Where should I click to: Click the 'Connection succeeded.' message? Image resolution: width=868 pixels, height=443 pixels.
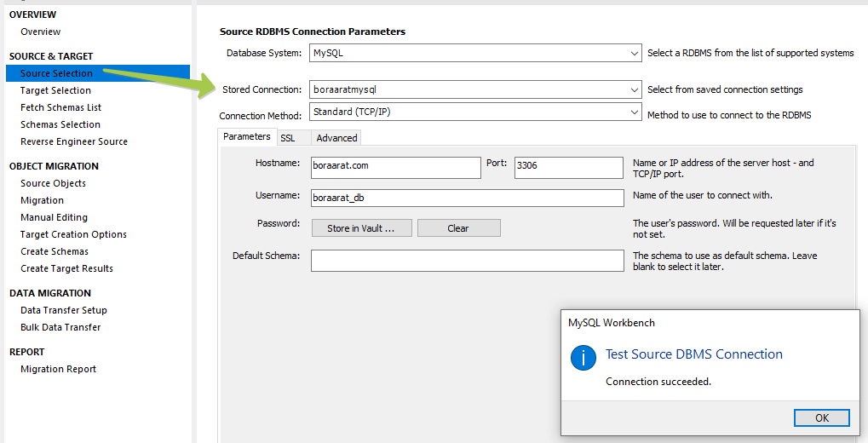(658, 382)
